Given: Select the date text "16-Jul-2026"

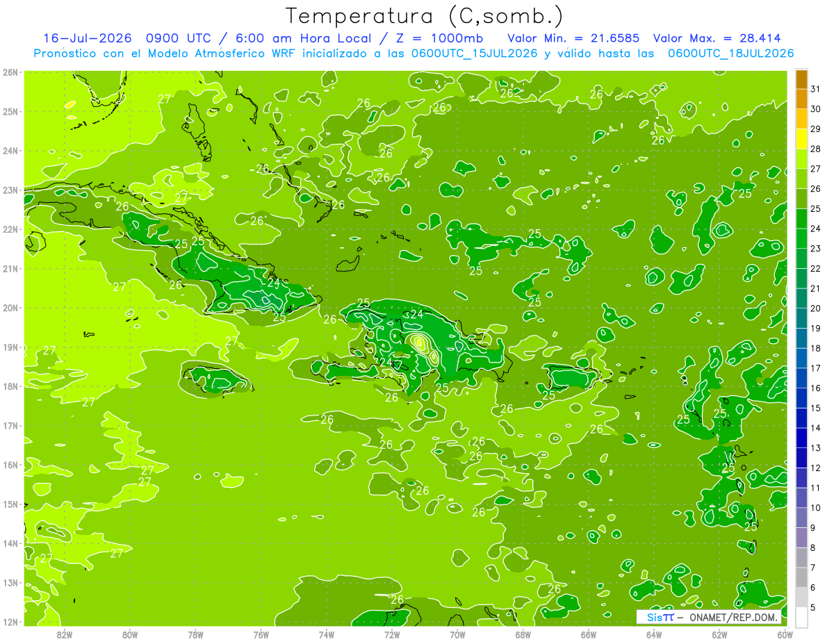Looking at the screenshot, I should 88,38.
